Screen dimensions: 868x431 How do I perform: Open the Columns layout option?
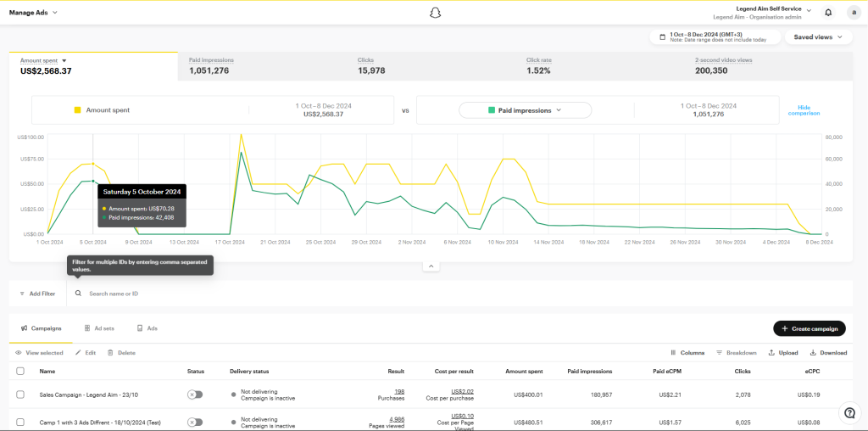pos(687,352)
